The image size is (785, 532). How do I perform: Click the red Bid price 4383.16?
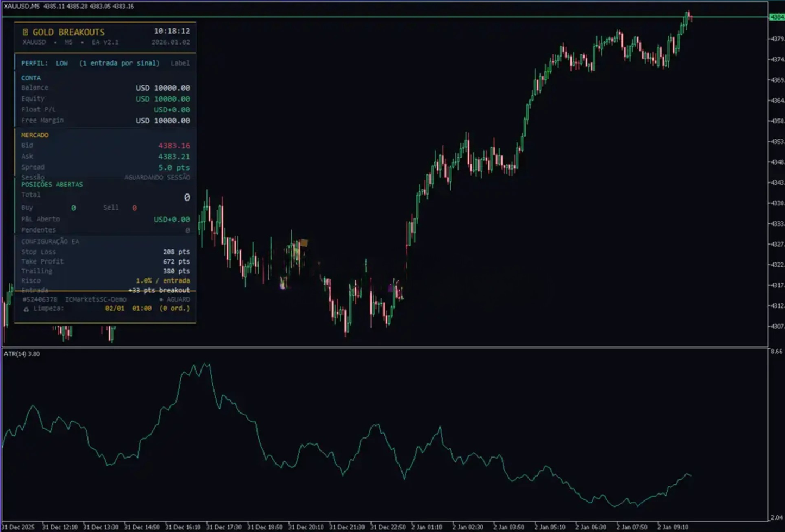pos(174,146)
